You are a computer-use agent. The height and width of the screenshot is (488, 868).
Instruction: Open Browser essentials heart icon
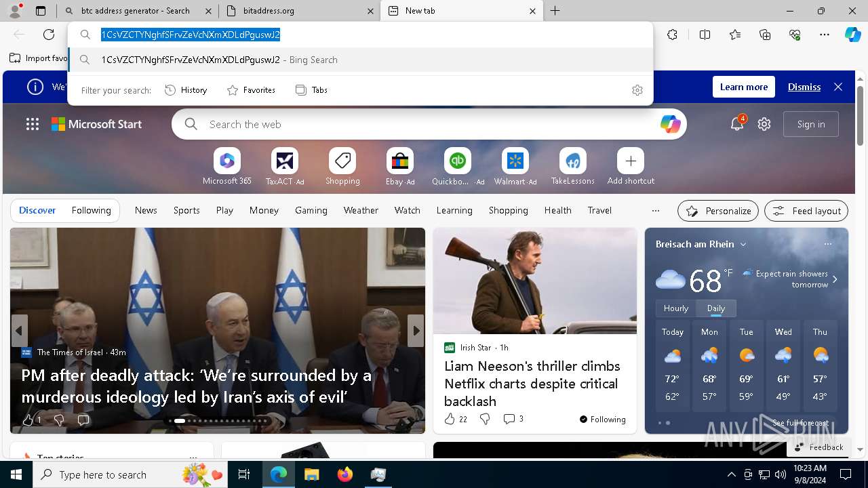pos(795,35)
